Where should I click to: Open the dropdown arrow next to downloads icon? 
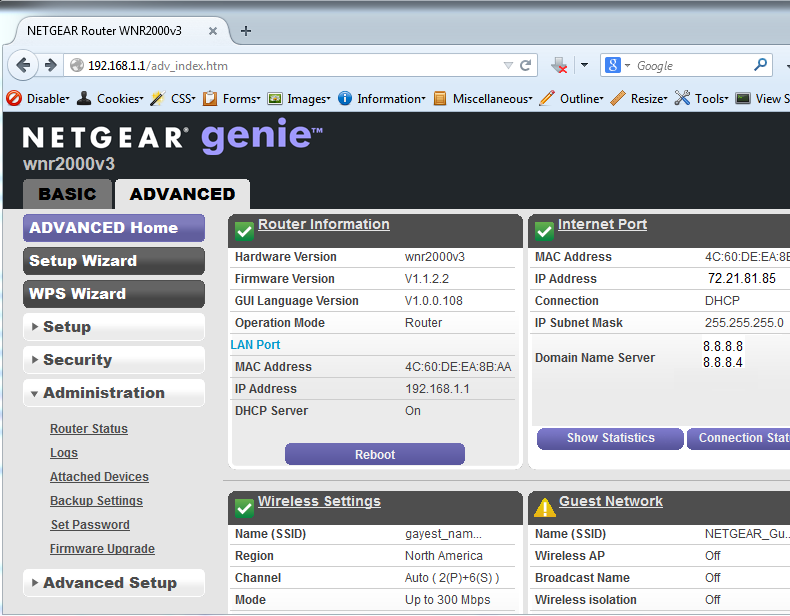(584, 65)
